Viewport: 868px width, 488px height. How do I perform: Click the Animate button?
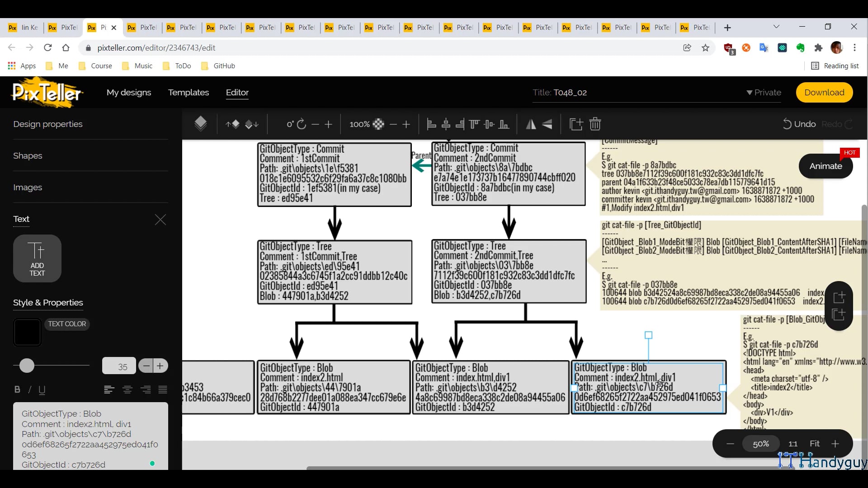tap(826, 166)
